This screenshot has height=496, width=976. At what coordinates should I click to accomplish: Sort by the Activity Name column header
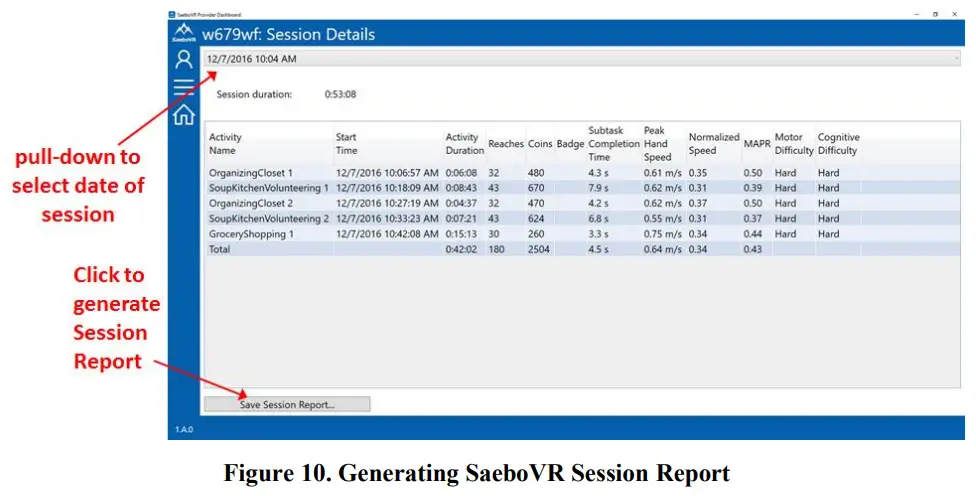[x=225, y=144]
